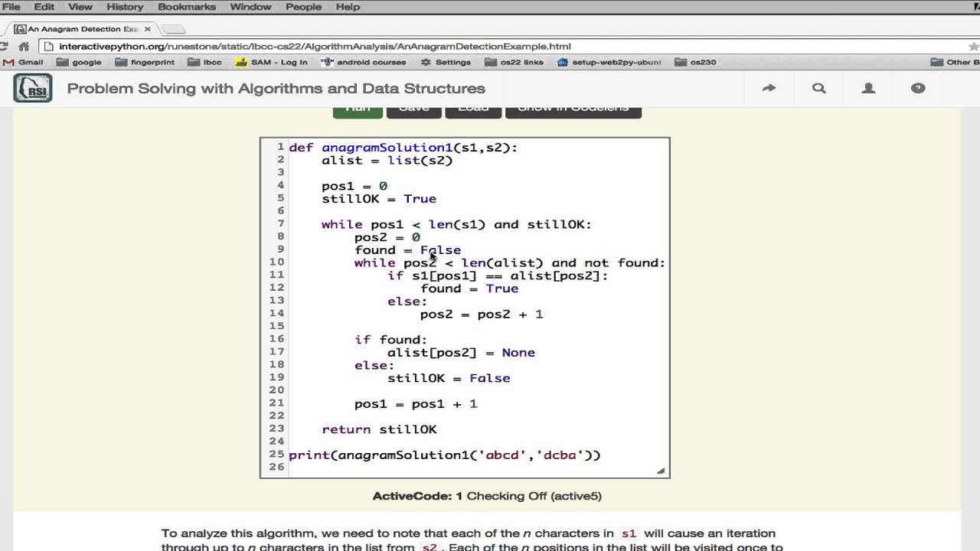Open the search magnifier icon

tap(818, 89)
